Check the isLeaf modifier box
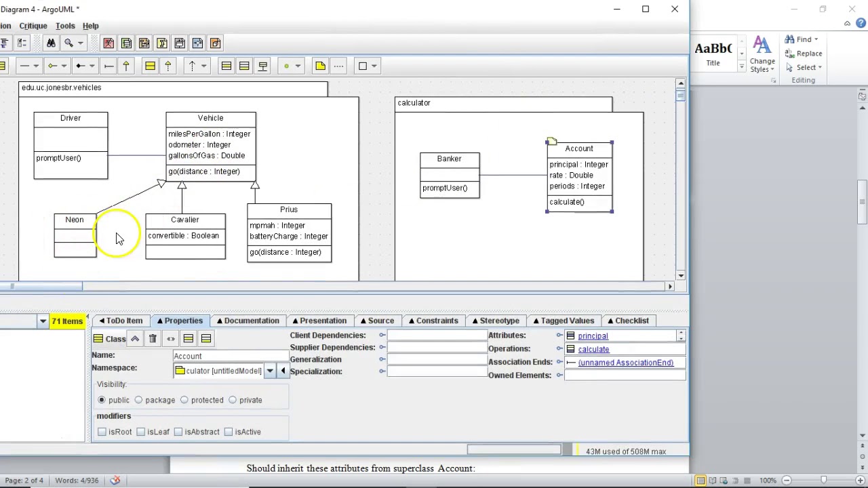This screenshot has height=488, width=868. pyautogui.click(x=141, y=432)
